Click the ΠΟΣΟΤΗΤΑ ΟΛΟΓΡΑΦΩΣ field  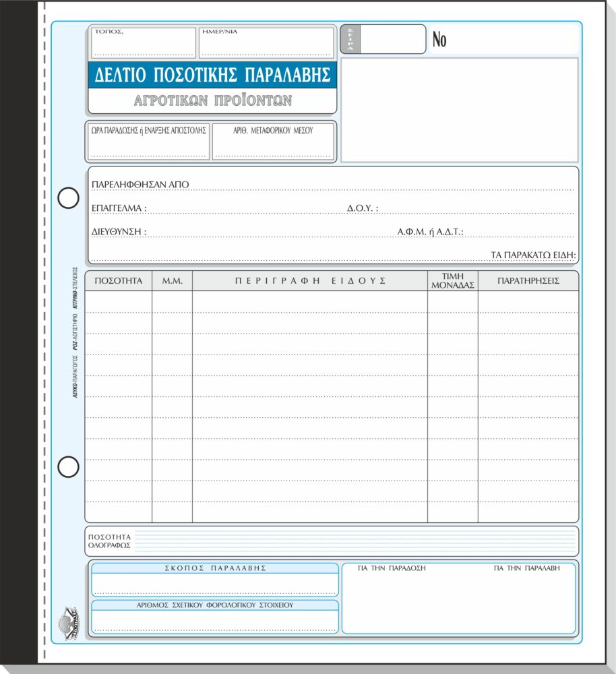pyautogui.click(x=332, y=541)
